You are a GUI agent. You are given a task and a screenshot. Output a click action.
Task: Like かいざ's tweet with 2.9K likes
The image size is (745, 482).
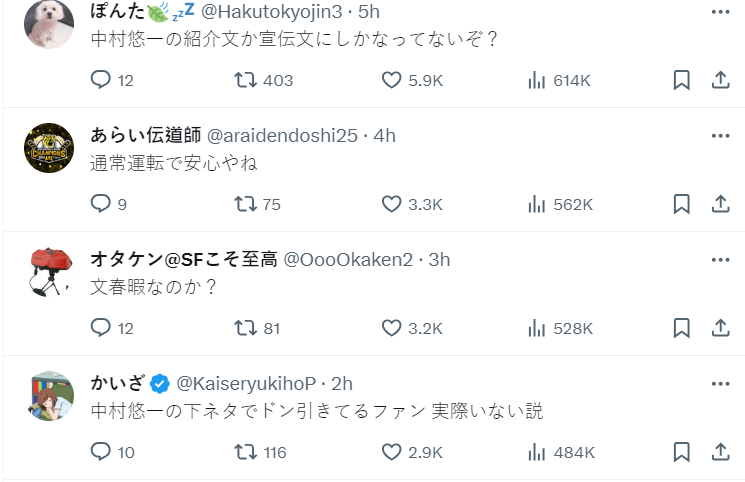[392, 452]
